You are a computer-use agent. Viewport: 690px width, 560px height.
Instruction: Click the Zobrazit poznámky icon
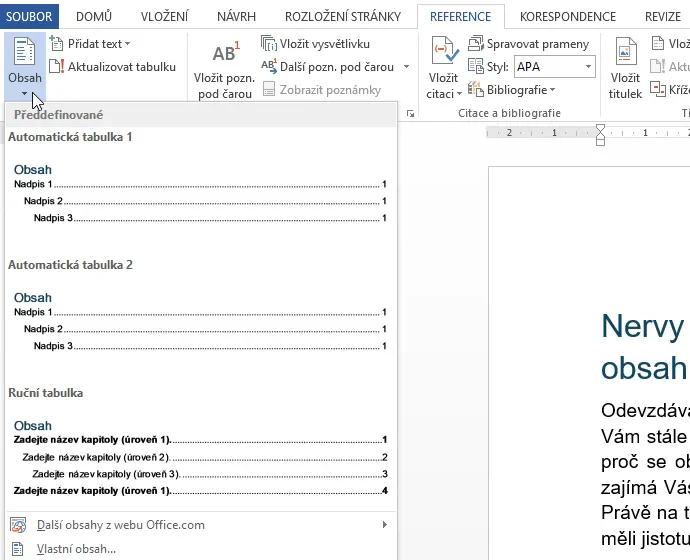tap(269, 90)
